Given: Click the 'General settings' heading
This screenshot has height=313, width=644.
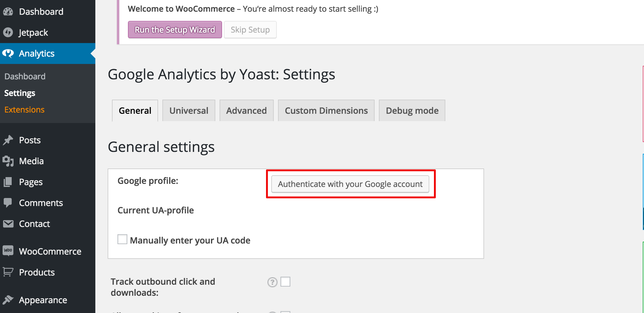Looking at the screenshot, I should pyautogui.click(x=161, y=147).
